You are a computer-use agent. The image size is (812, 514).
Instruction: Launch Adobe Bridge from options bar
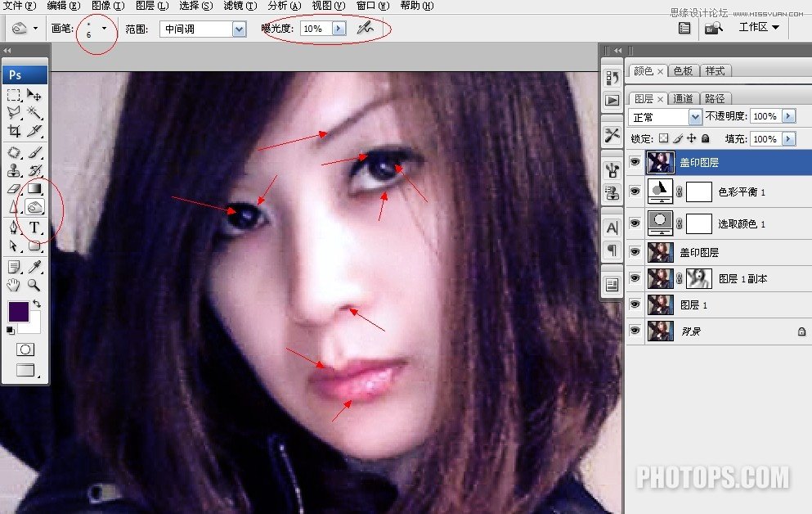pos(713,28)
